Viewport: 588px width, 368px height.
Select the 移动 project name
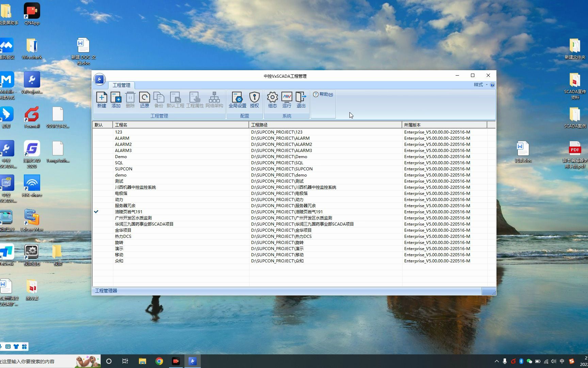coord(119,255)
